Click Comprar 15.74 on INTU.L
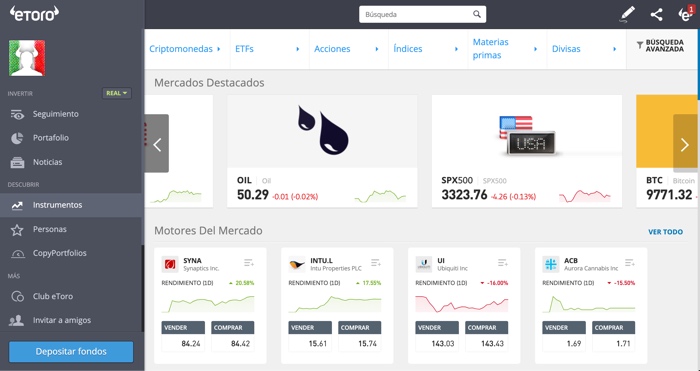 click(360, 336)
